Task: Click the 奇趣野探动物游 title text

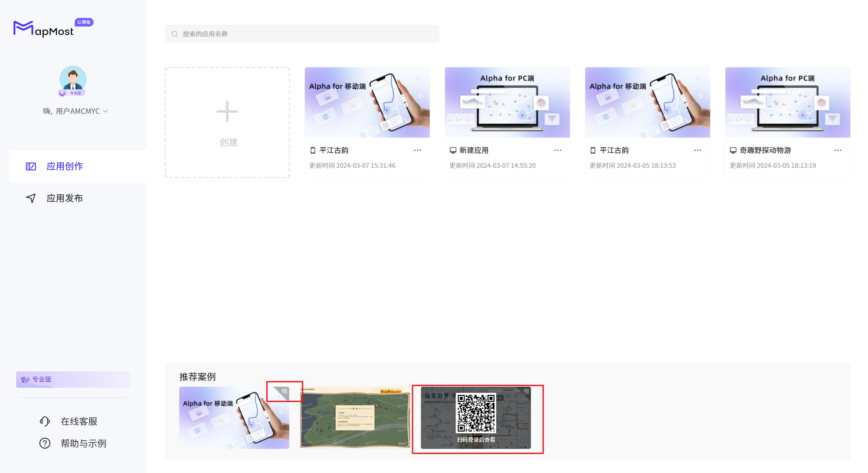Action: coord(765,150)
